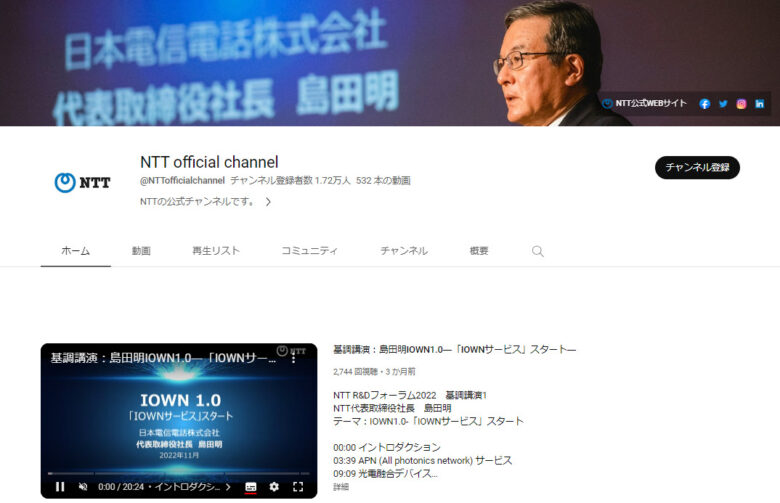The height and width of the screenshot is (503, 780).
Task: Pause the featured video
Action: click(x=60, y=487)
